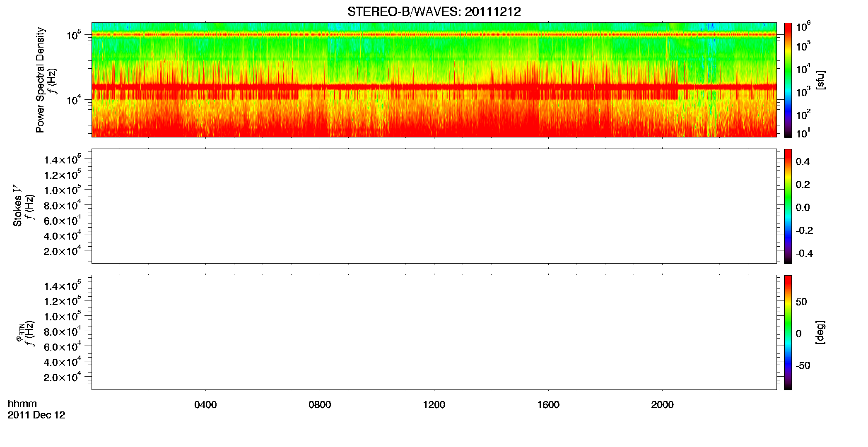Screen dimensions: 868x447
Task: Click the Power Spectral Density axis label
Action: [40, 80]
